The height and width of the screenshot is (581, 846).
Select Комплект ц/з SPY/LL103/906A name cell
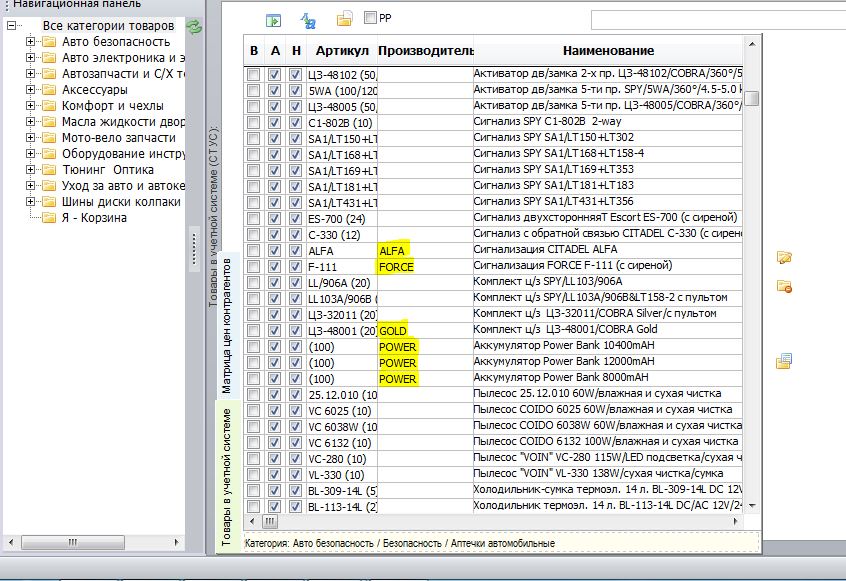point(608,282)
